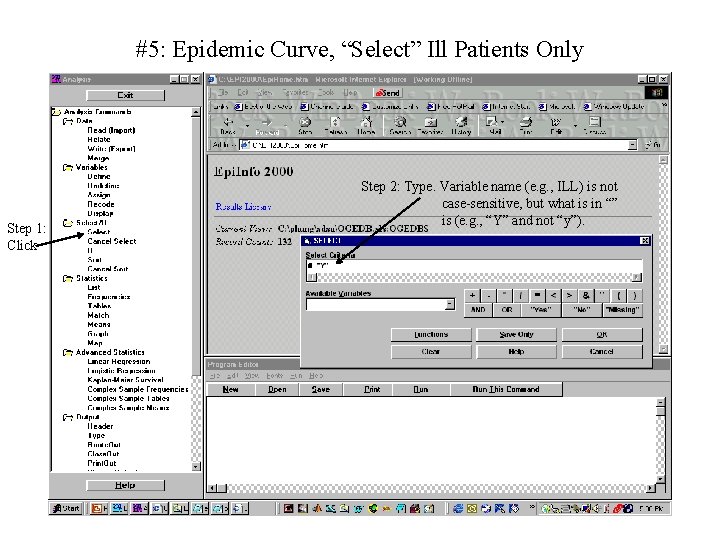Screen dimensions: 720x540
Task: Click the Select command in the tree
Action: [99, 232]
